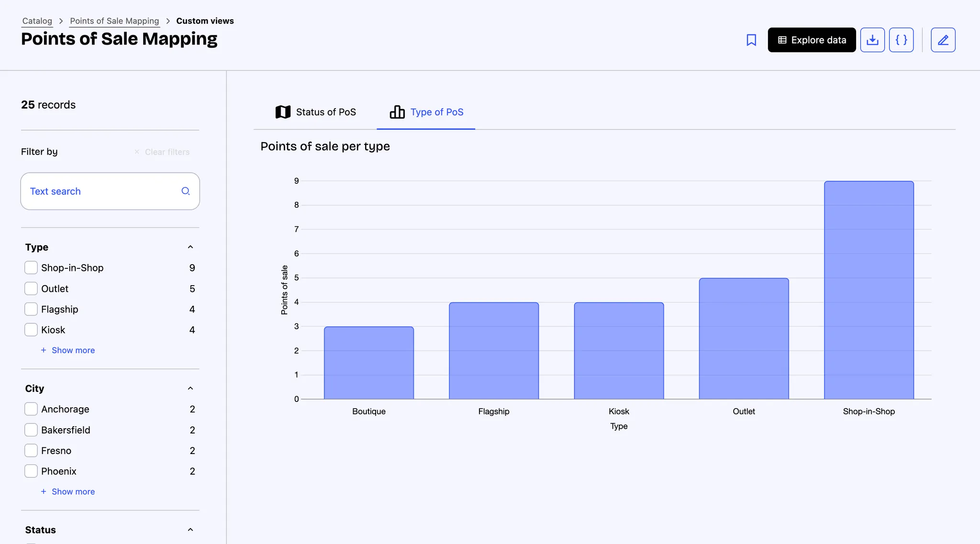Collapse the Type filter section

tap(190, 247)
